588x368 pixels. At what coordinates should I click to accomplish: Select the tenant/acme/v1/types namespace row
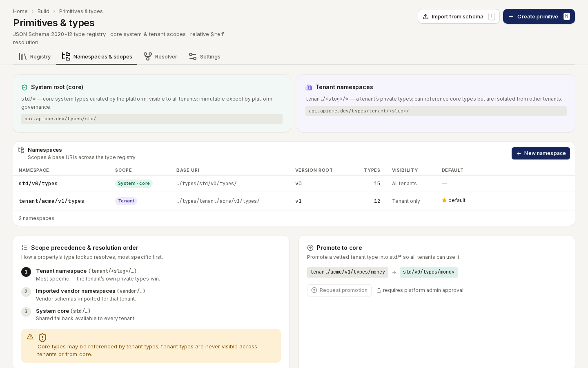294,201
